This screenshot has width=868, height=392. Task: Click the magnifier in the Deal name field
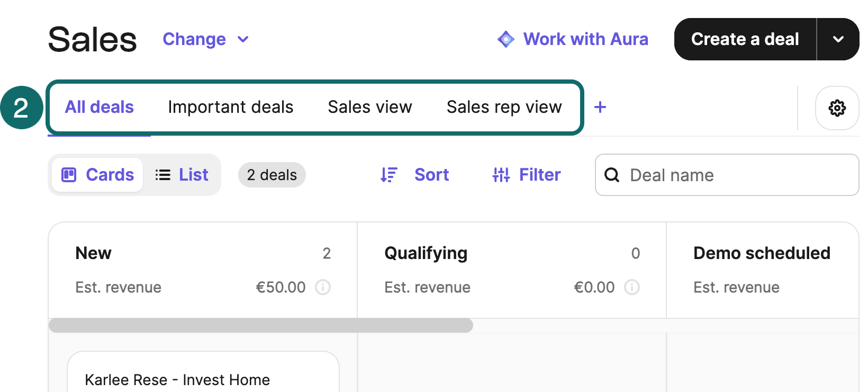point(612,175)
